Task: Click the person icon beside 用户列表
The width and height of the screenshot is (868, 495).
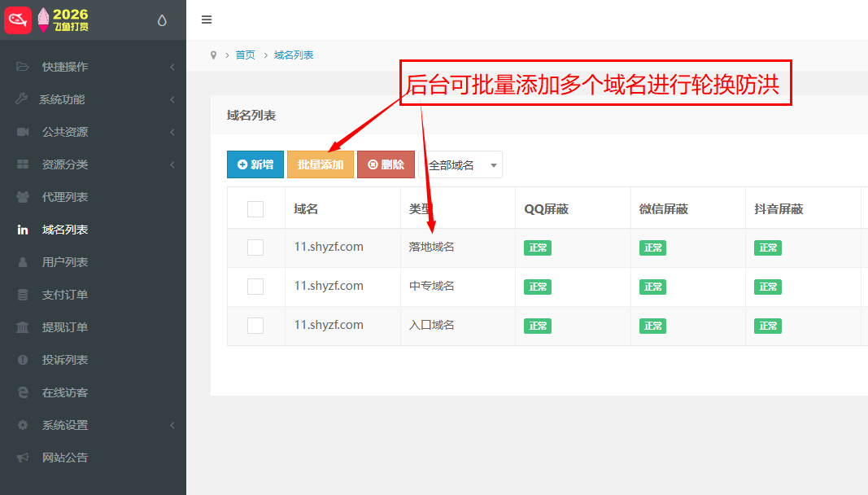Action: [23, 261]
